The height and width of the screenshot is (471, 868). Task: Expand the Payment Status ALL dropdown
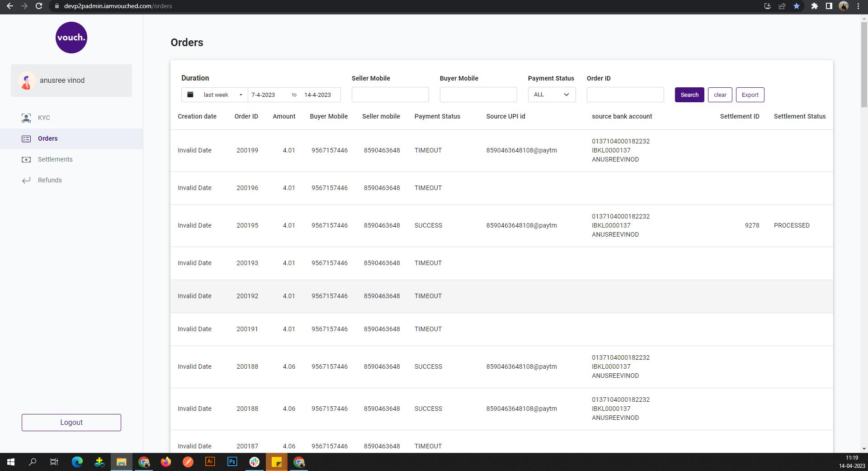551,95
